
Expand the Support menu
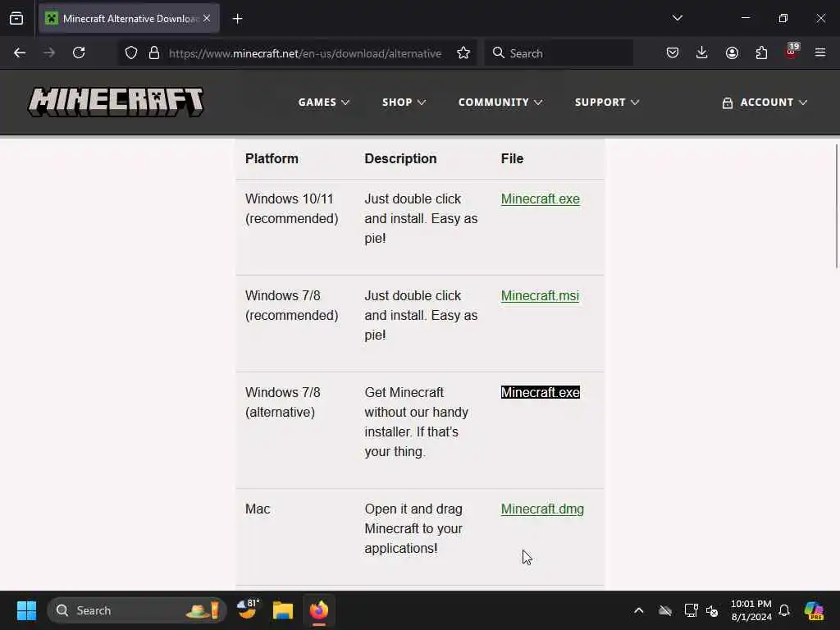(607, 103)
